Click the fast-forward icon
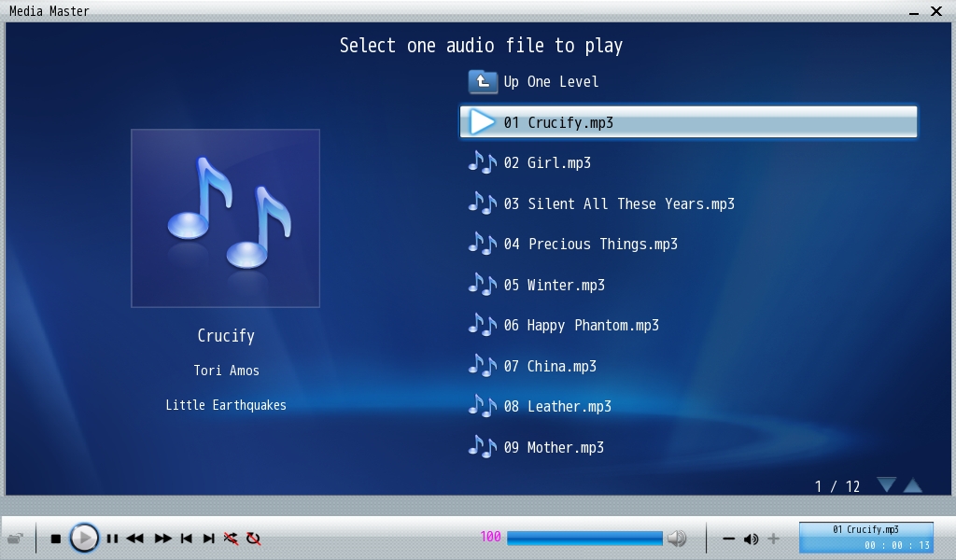Screen dimensions: 956x560 click(x=162, y=539)
